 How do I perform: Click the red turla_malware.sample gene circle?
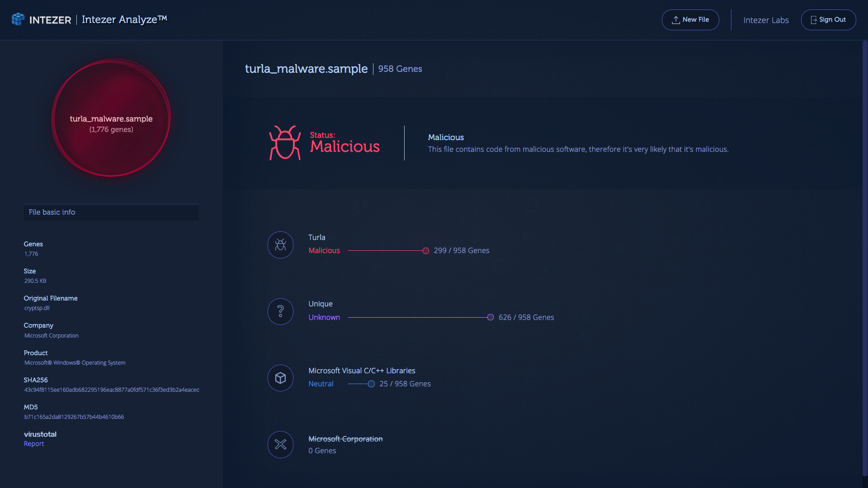[111, 118]
